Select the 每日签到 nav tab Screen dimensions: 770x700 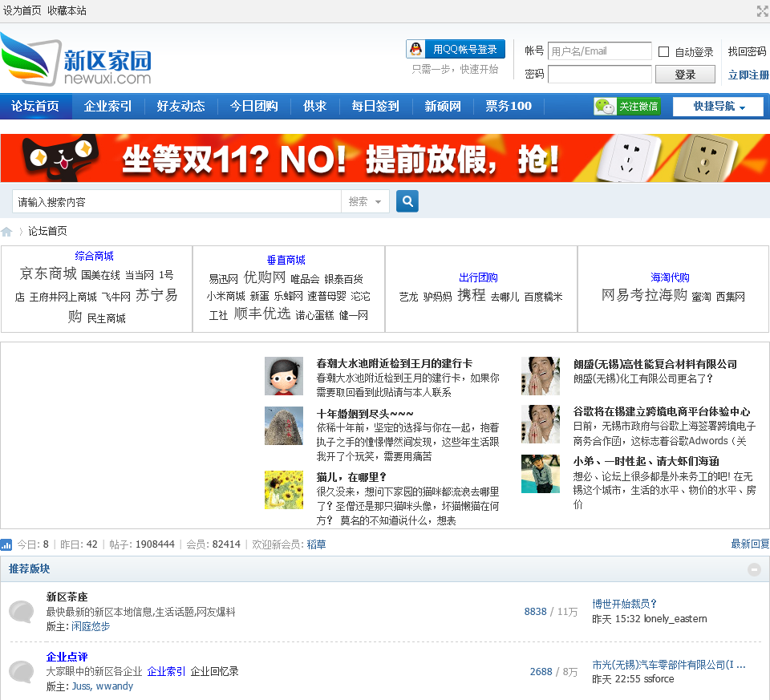coord(375,106)
